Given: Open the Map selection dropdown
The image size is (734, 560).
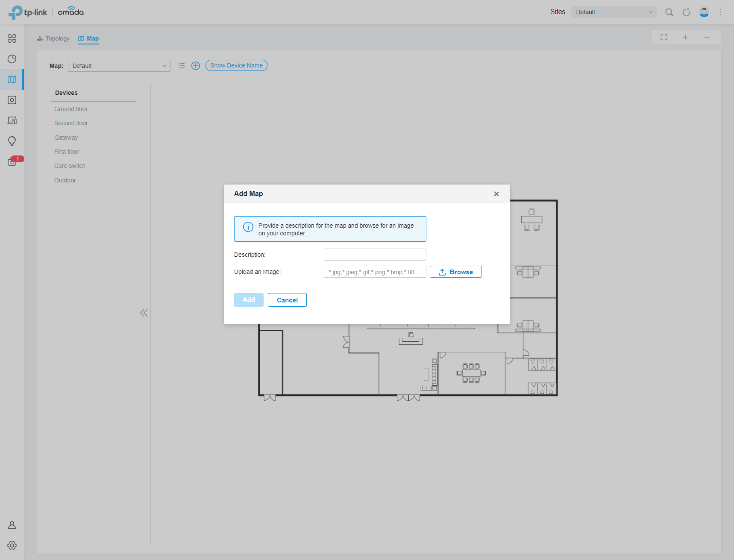Looking at the screenshot, I should 119,66.
